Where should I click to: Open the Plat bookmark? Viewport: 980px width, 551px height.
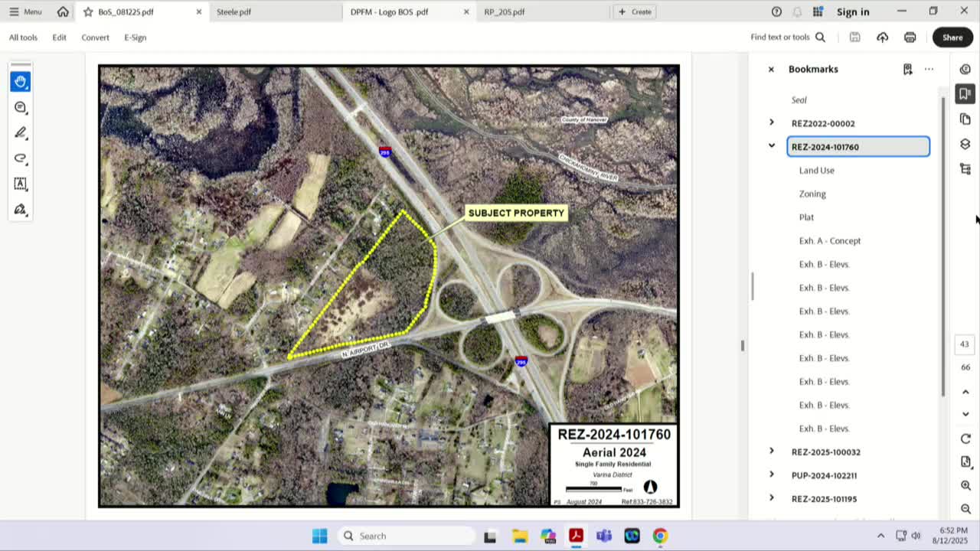806,217
